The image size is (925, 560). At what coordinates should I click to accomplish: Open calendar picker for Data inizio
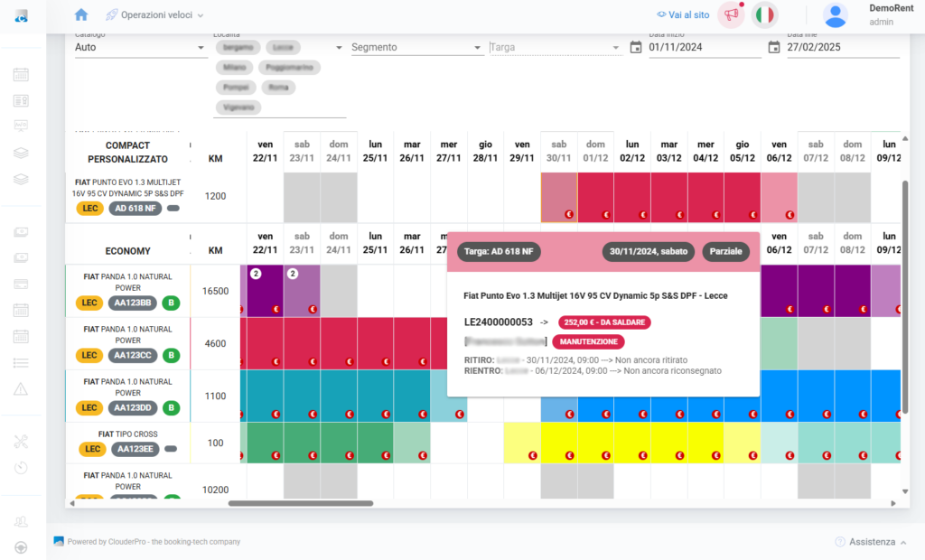[x=635, y=47]
